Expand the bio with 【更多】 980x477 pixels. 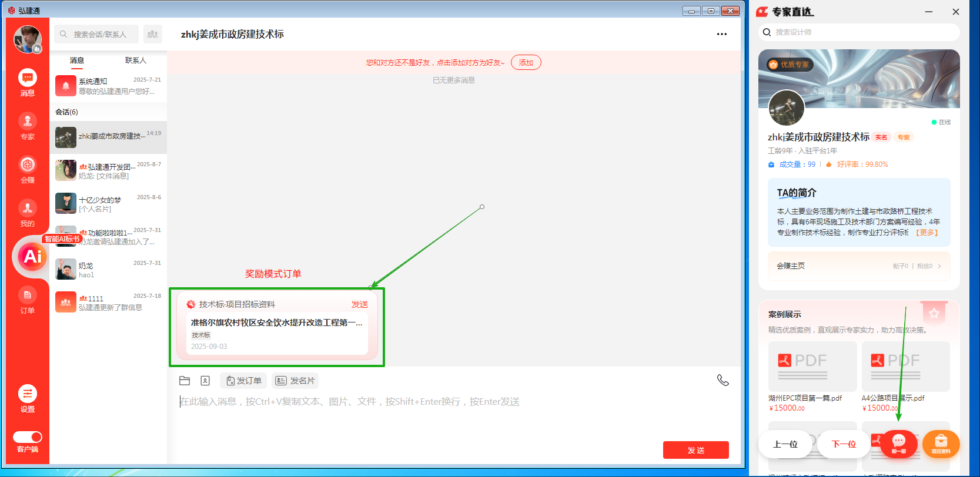pyautogui.click(x=927, y=233)
